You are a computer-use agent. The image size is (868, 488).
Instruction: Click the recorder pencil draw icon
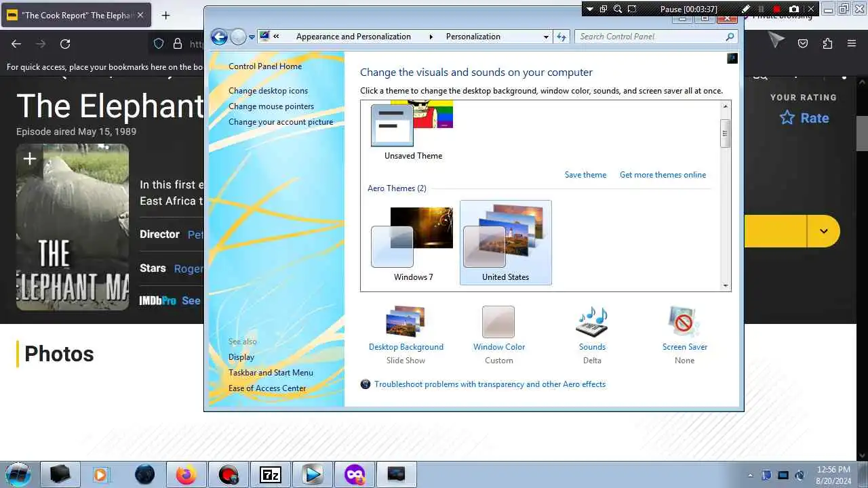point(747,9)
